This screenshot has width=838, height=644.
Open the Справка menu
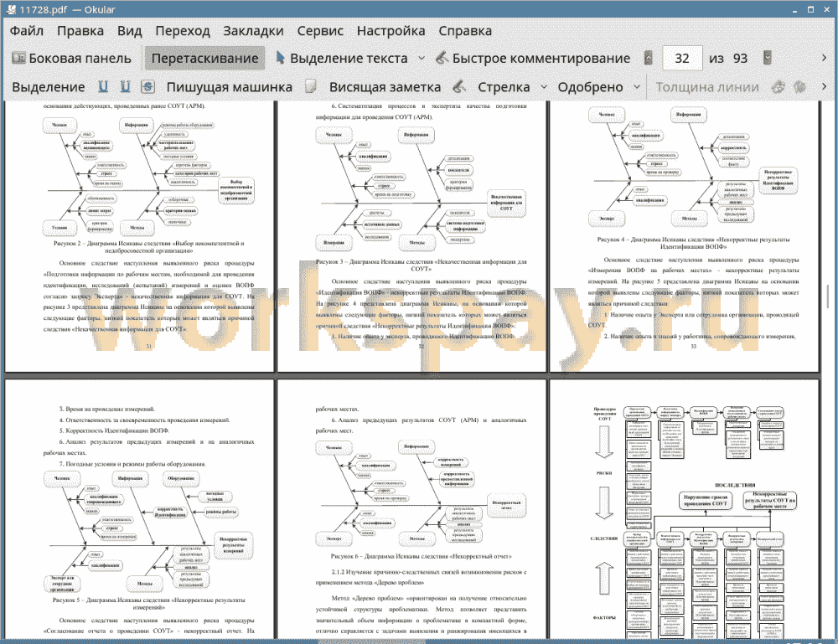(x=465, y=31)
